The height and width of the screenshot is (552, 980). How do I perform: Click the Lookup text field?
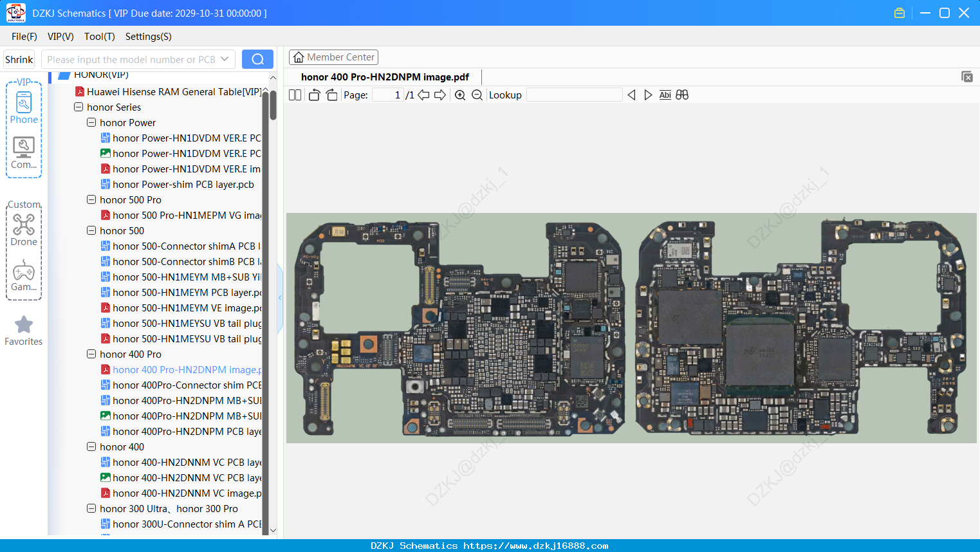(x=574, y=95)
